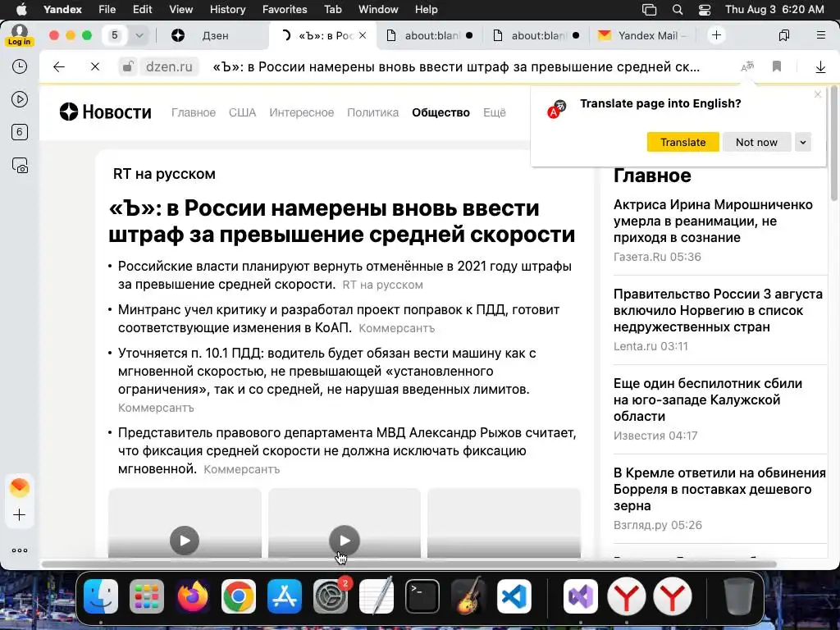Open the screenshot camera tool in sidebar
The height and width of the screenshot is (630, 840).
point(20,166)
